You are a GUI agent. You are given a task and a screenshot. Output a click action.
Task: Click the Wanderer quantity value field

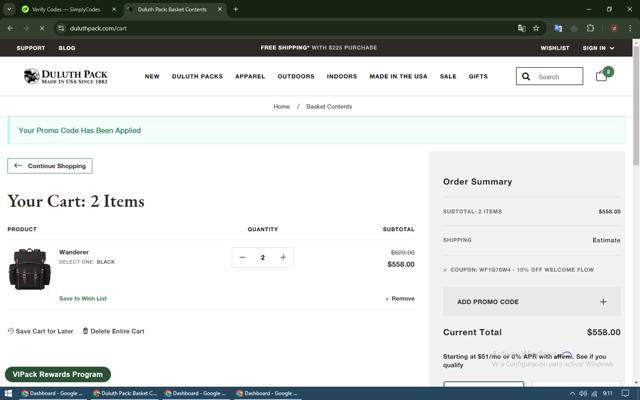262,258
